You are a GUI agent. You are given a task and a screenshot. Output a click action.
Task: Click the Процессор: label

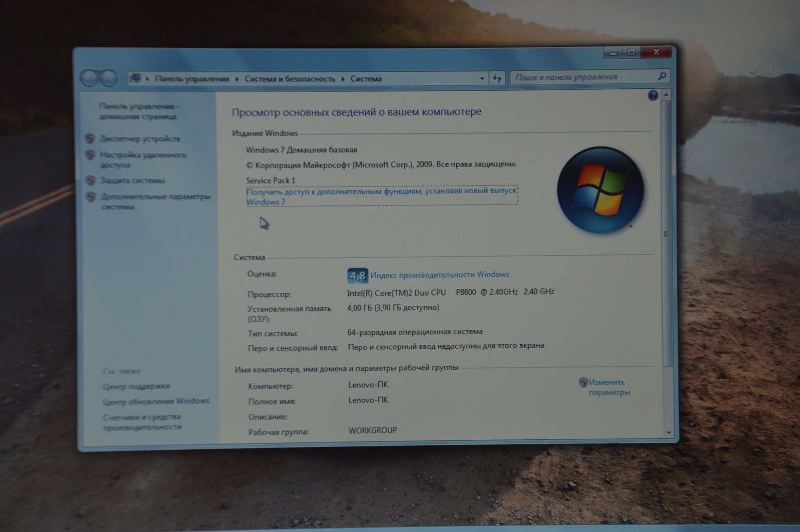point(269,295)
